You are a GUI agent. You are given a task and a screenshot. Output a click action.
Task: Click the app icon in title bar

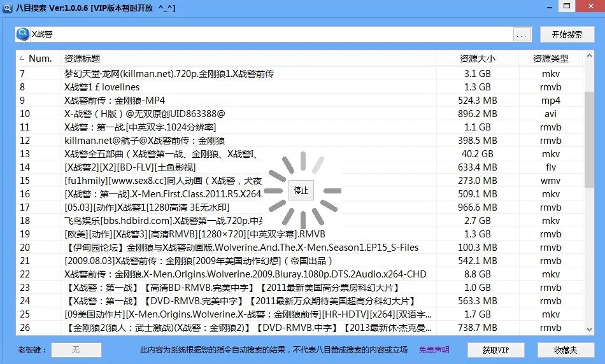pyautogui.click(x=8, y=8)
